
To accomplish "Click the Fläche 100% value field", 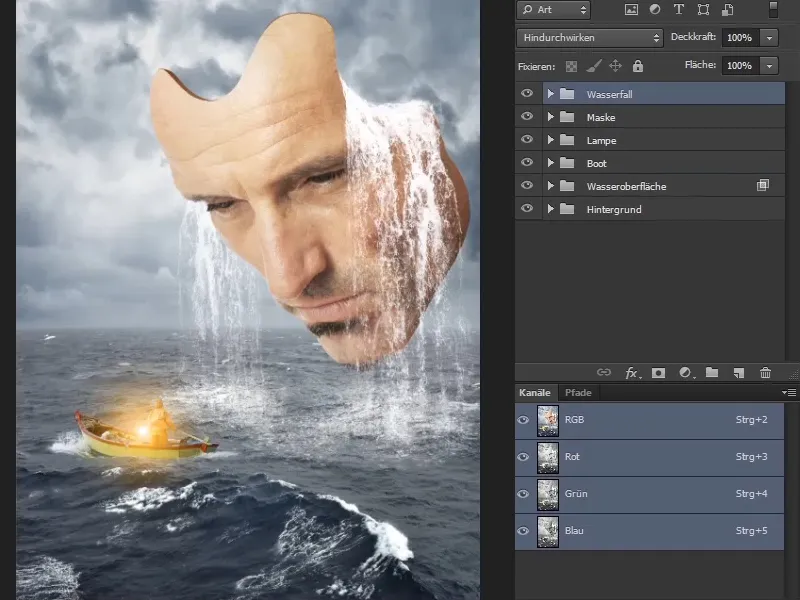I will point(740,66).
